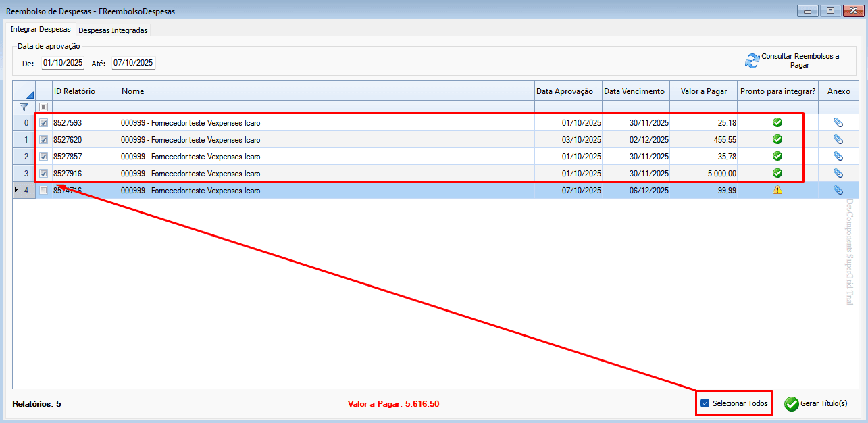This screenshot has width=868, height=423.
Task: Uncheck row checkbox for report 8527620
Action: (x=44, y=140)
